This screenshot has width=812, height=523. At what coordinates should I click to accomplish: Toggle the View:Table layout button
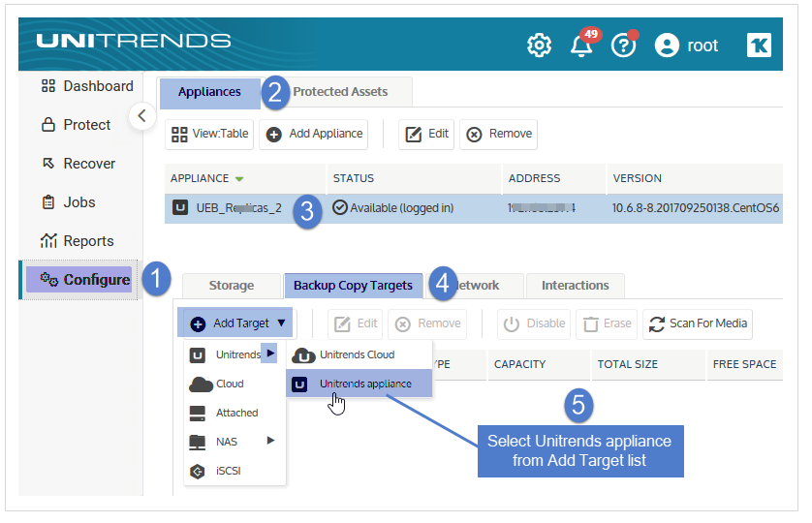209,134
